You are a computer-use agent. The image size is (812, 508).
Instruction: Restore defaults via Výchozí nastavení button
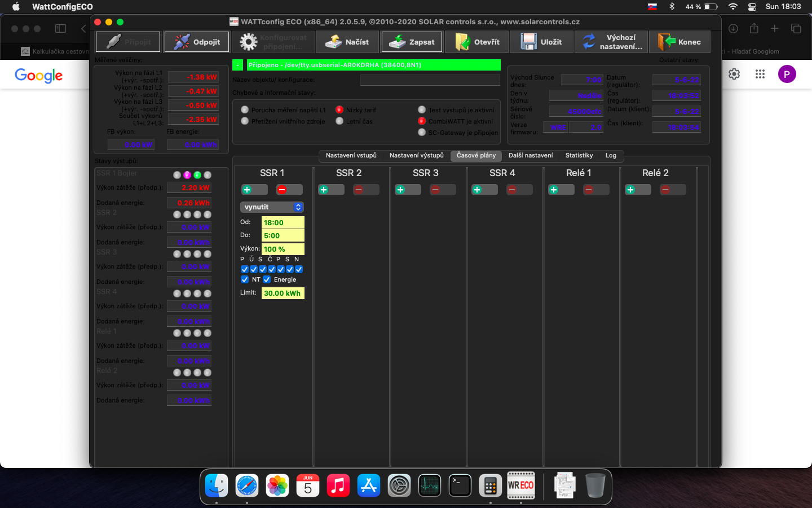point(612,42)
